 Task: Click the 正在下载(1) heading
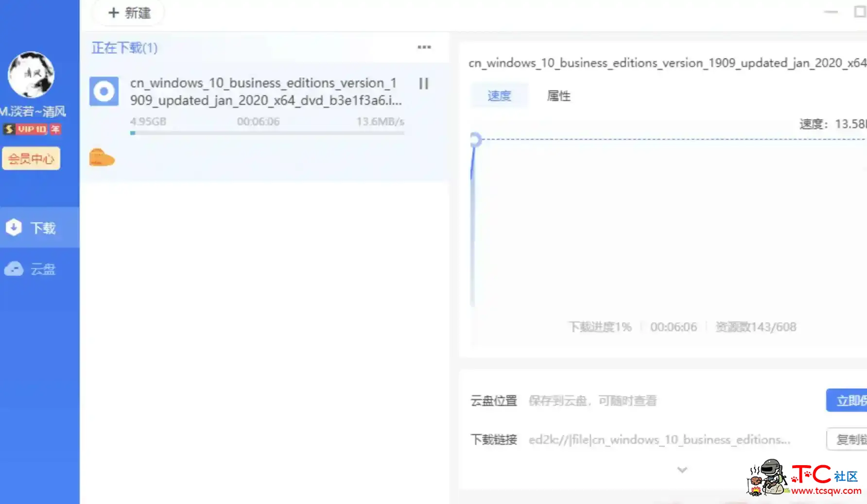(x=124, y=48)
